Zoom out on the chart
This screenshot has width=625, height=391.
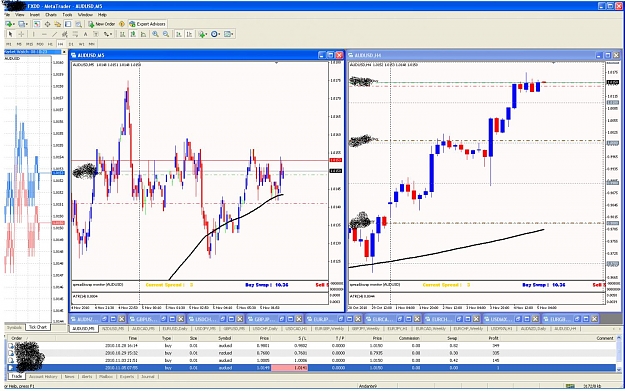[166, 34]
